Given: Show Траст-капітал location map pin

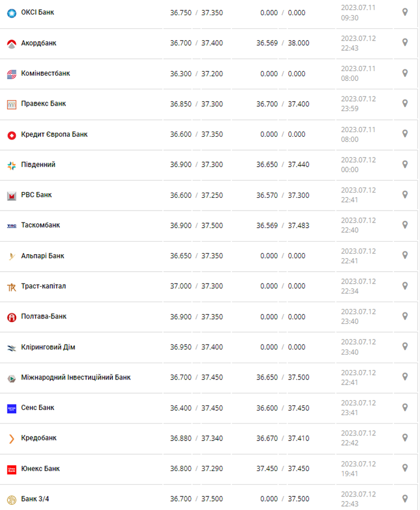Looking at the screenshot, I should [x=405, y=286].
